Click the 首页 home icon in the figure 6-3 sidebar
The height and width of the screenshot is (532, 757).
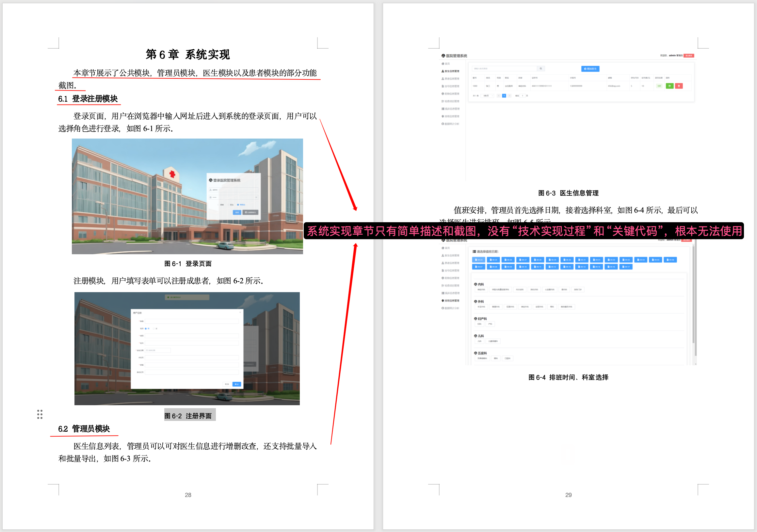pos(443,64)
